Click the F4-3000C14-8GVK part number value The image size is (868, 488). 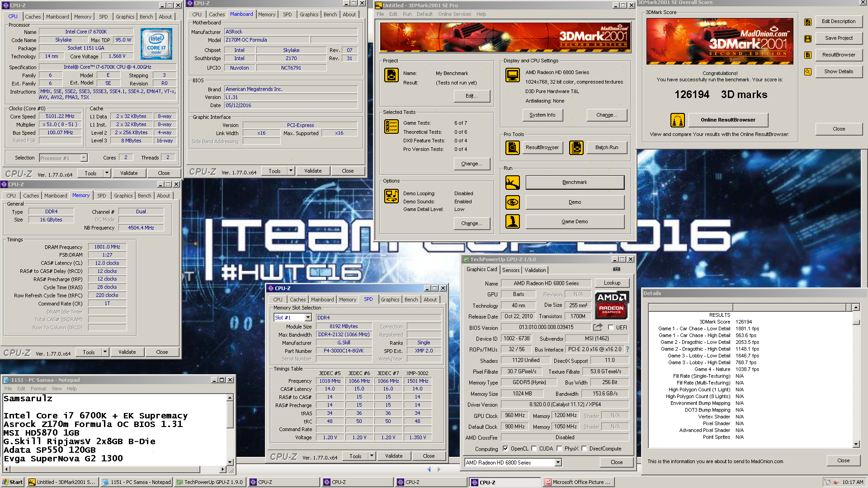coord(344,351)
